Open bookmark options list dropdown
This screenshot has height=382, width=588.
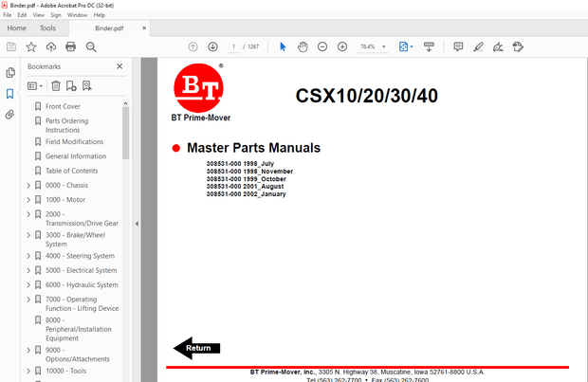[35, 86]
